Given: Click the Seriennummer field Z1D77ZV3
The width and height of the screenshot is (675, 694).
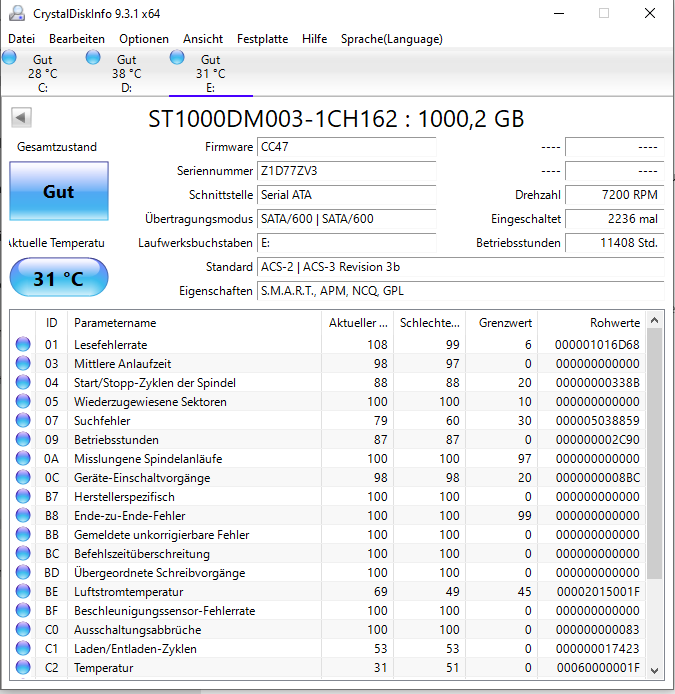Looking at the screenshot, I should pyautogui.click(x=347, y=171).
